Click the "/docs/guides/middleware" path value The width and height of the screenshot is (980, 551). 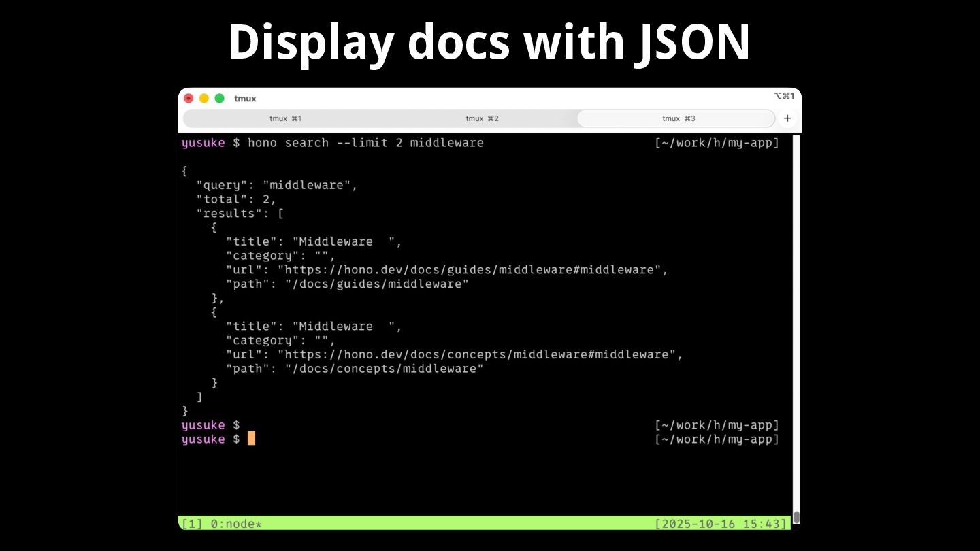(x=377, y=284)
